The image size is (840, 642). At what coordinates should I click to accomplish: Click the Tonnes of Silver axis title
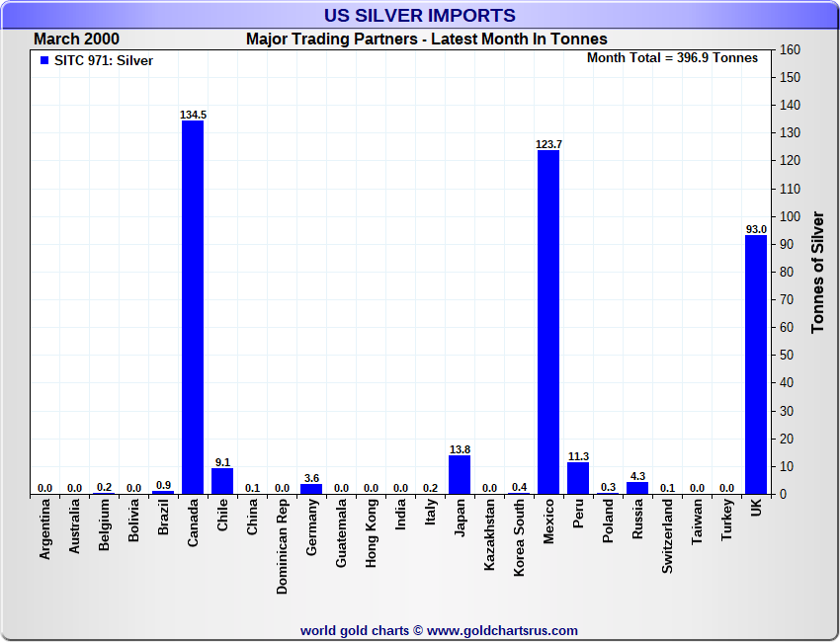point(817,272)
